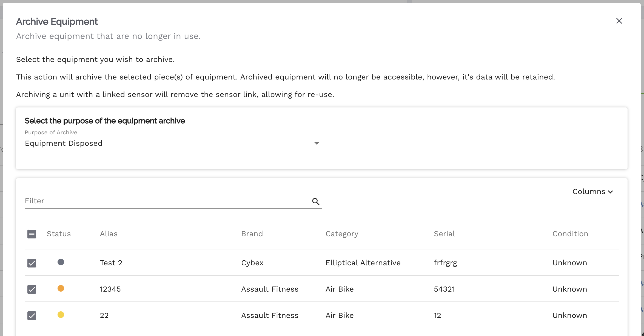This screenshot has height=336, width=644.
Task: Sort by the Alias column header
Action: [109, 234]
